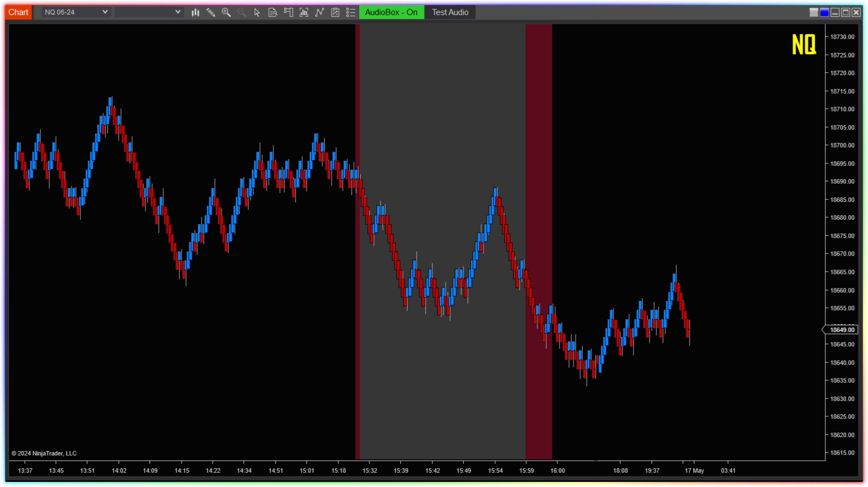Open the strategy performance icon
The image size is (868, 487).
tap(335, 12)
